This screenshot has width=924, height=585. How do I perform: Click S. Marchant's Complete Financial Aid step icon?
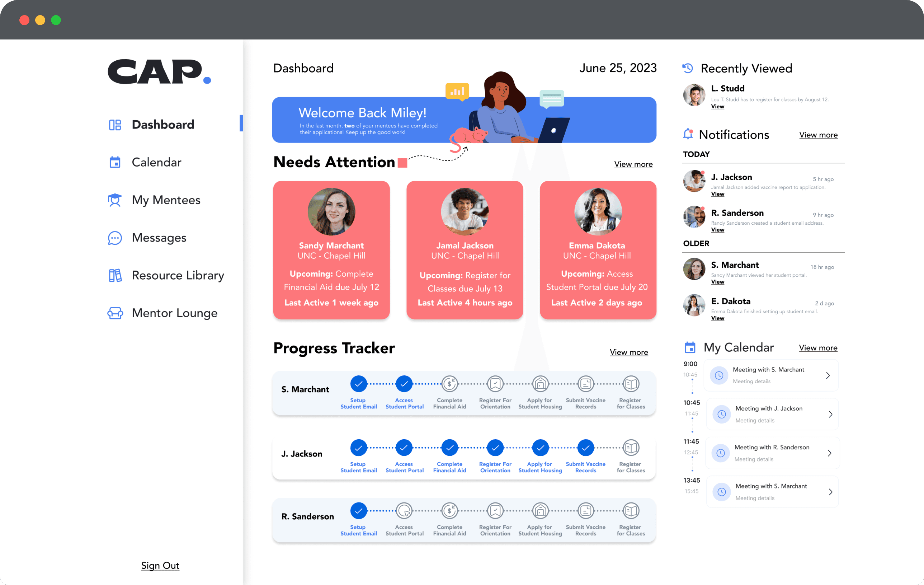[449, 383]
